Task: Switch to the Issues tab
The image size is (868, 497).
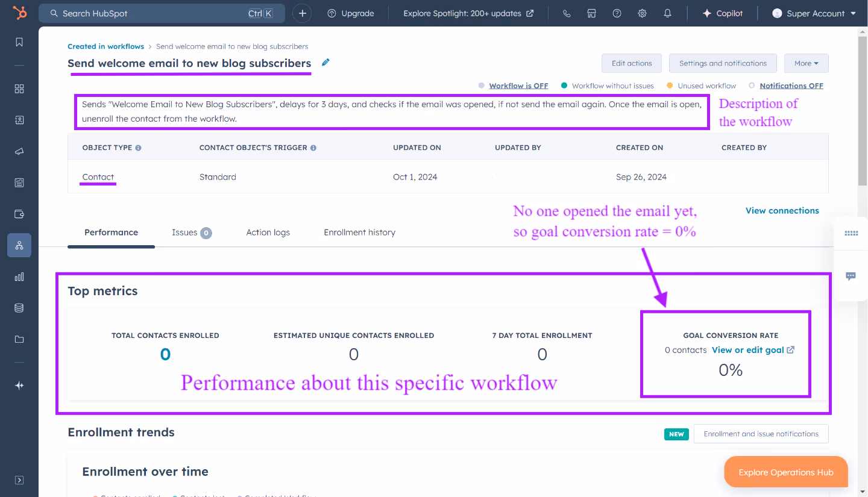Action: pos(186,232)
